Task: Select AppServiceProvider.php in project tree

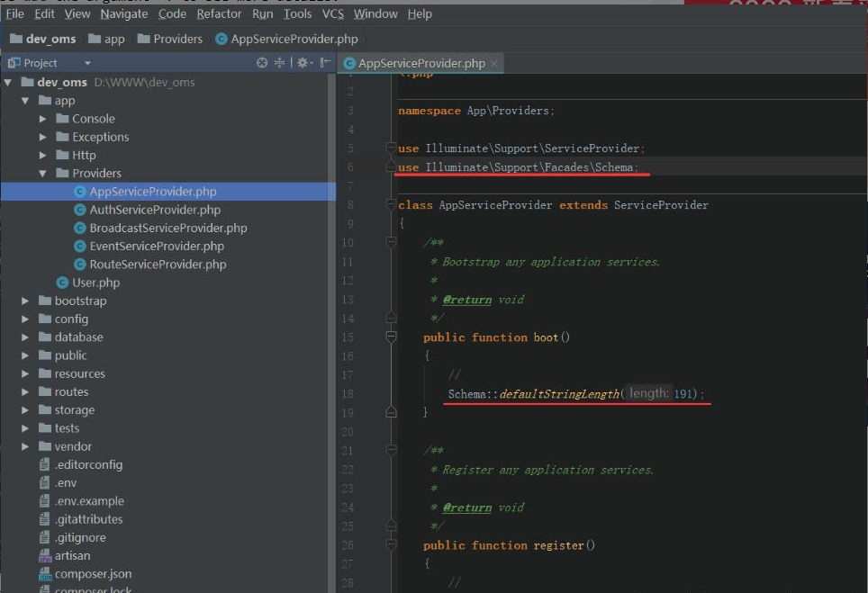Action: (x=167, y=192)
